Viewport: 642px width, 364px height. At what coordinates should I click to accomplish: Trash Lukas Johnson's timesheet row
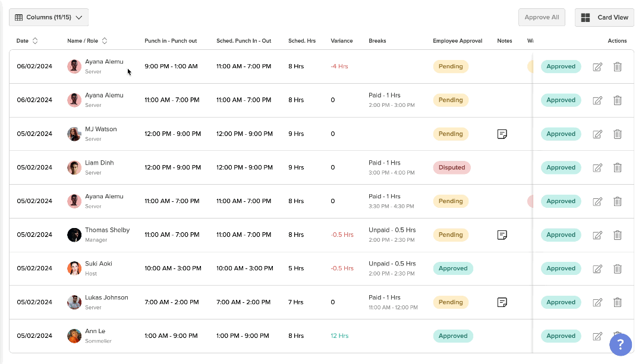click(617, 302)
